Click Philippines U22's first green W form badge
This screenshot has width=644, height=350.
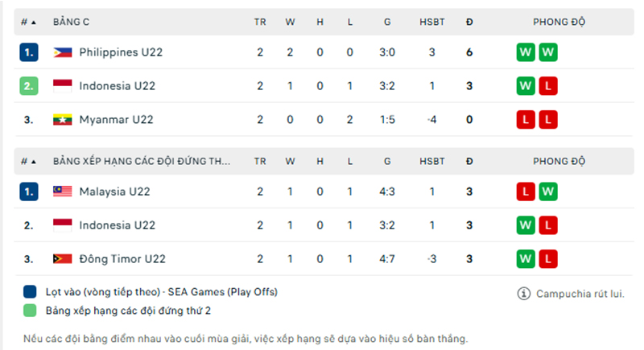(x=525, y=52)
